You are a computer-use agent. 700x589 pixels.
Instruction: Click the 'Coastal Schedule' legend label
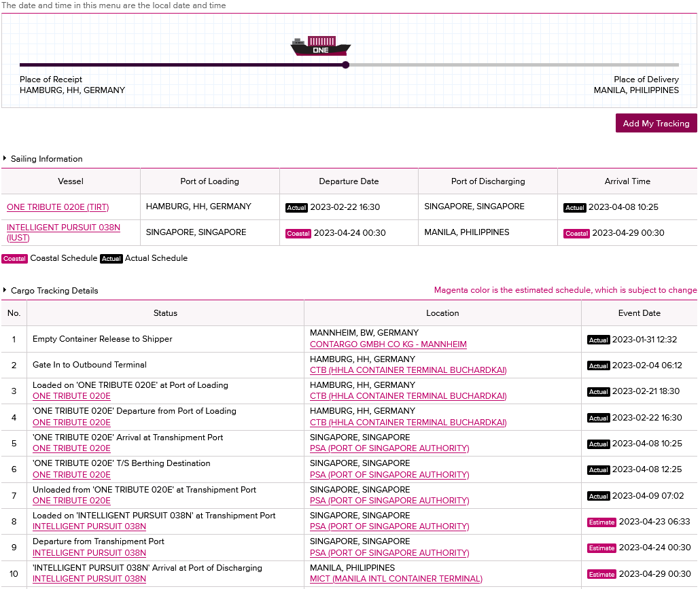click(x=64, y=258)
